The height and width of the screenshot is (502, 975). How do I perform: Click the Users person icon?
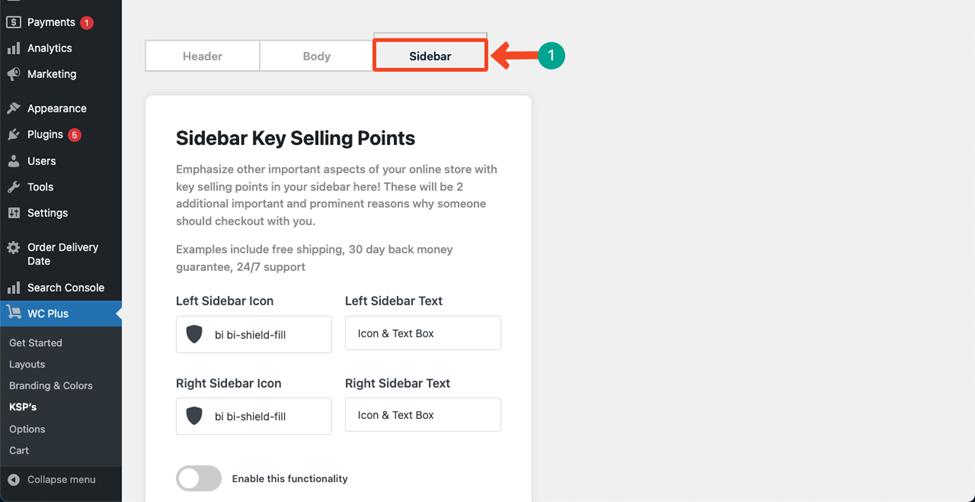pos(13,161)
